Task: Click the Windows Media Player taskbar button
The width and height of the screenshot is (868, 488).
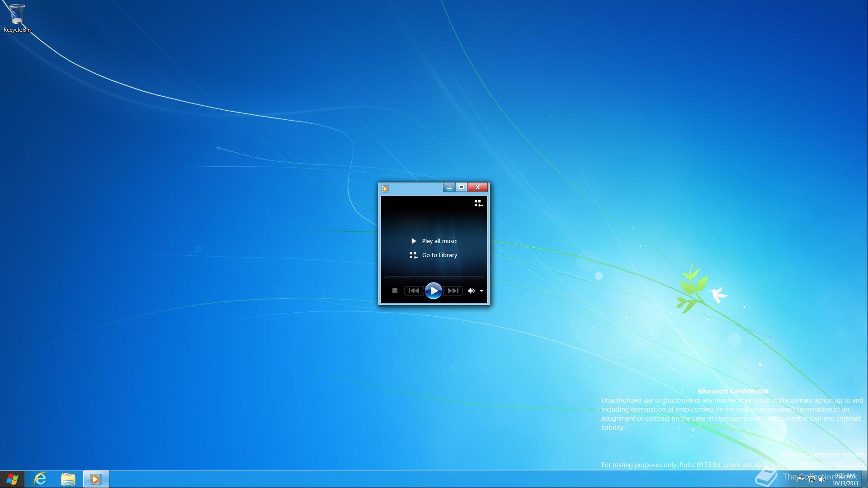Action: 96,479
